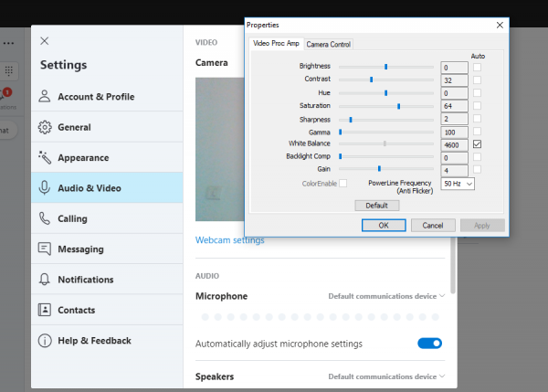Image resolution: width=548 pixels, height=392 pixels.
Task: Click the Default button
Action: (376, 206)
